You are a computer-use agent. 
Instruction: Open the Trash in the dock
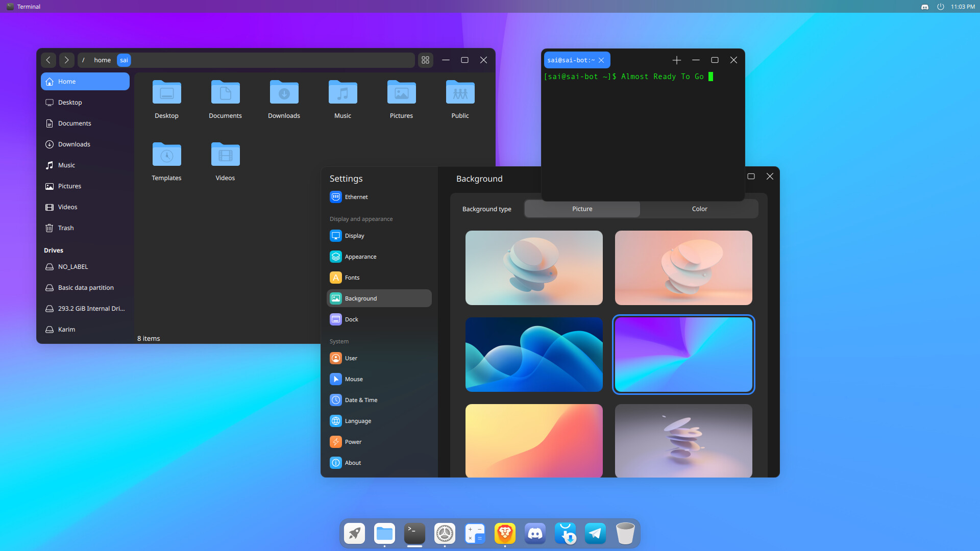tap(625, 534)
